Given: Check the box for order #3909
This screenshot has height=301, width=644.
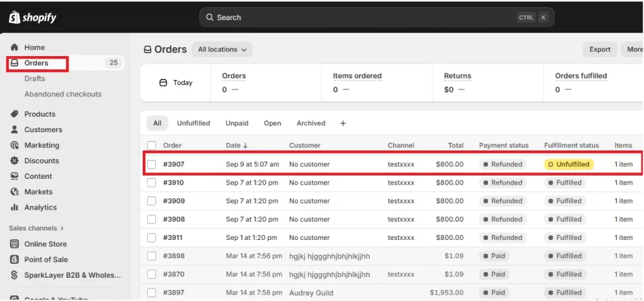Looking at the screenshot, I should click(152, 201).
